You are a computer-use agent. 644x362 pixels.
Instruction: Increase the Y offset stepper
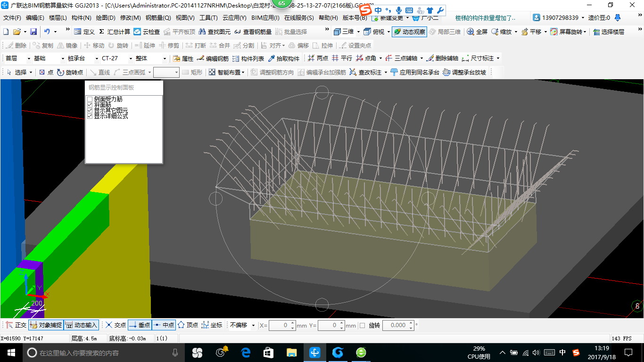click(342, 323)
